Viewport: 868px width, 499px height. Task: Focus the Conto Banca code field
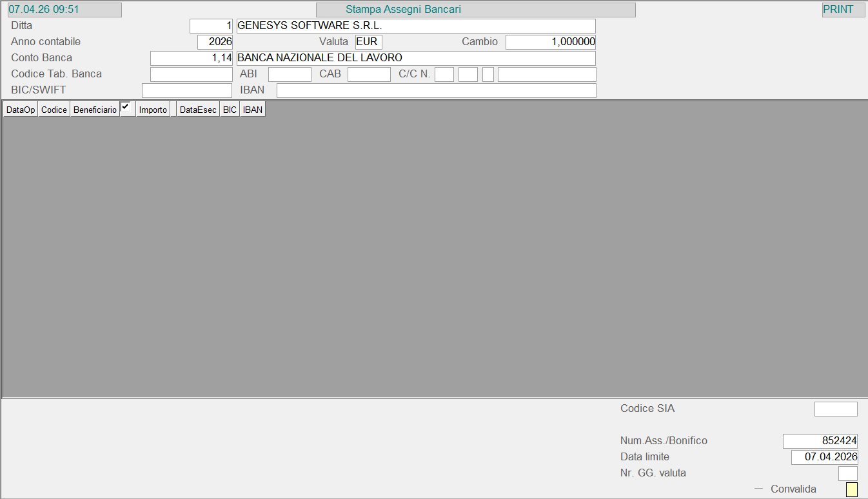[191, 58]
